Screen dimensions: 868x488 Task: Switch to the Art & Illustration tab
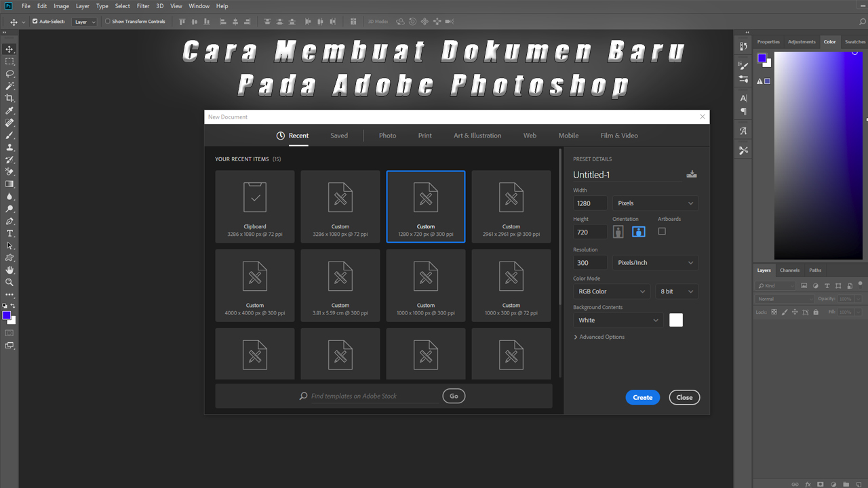coord(477,136)
